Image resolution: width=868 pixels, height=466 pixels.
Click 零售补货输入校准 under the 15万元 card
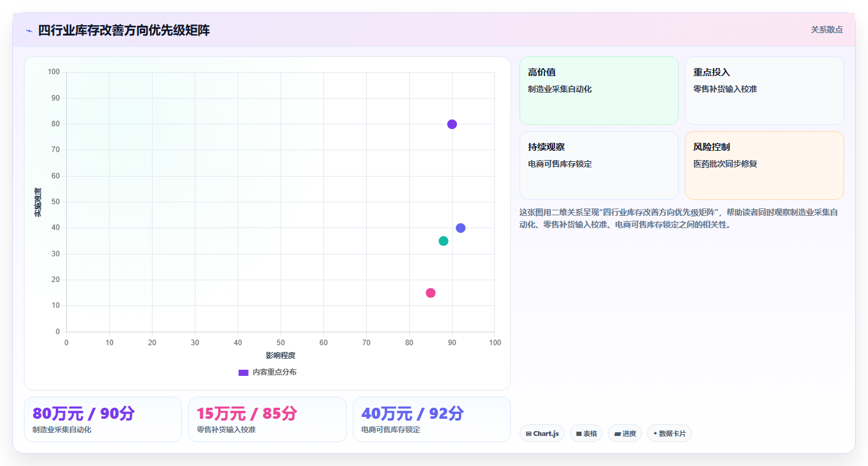coord(226,430)
